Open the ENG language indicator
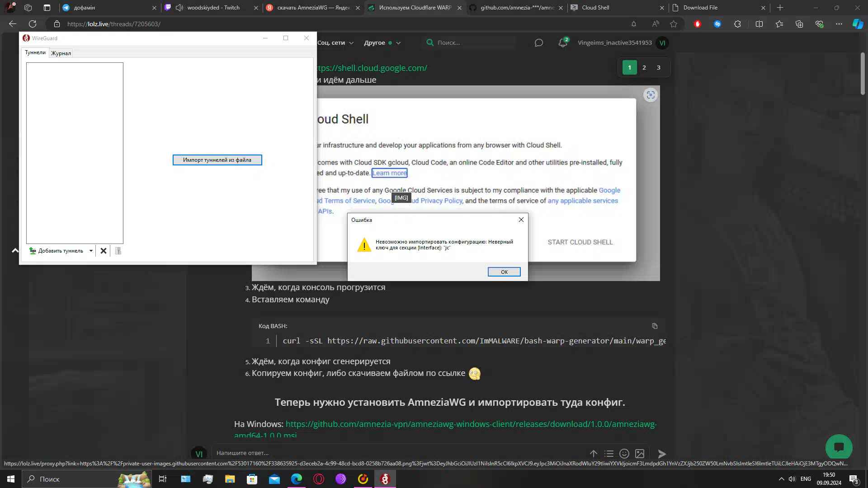The height and width of the screenshot is (488, 868). (x=806, y=479)
